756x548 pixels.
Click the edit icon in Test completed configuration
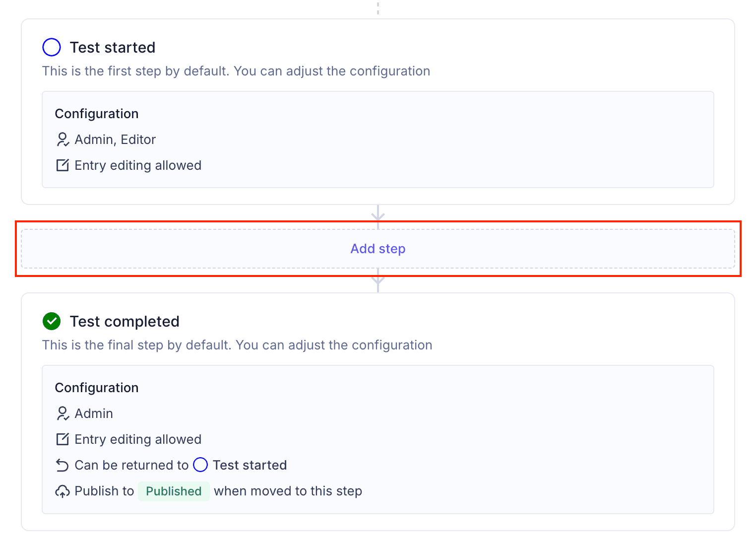63,439
